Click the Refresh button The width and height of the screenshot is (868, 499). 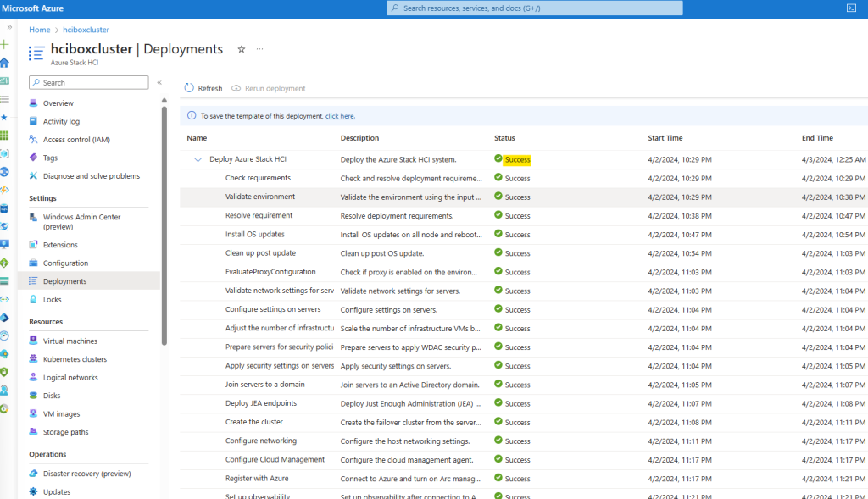pyautogui.click(x=203, y=88)
